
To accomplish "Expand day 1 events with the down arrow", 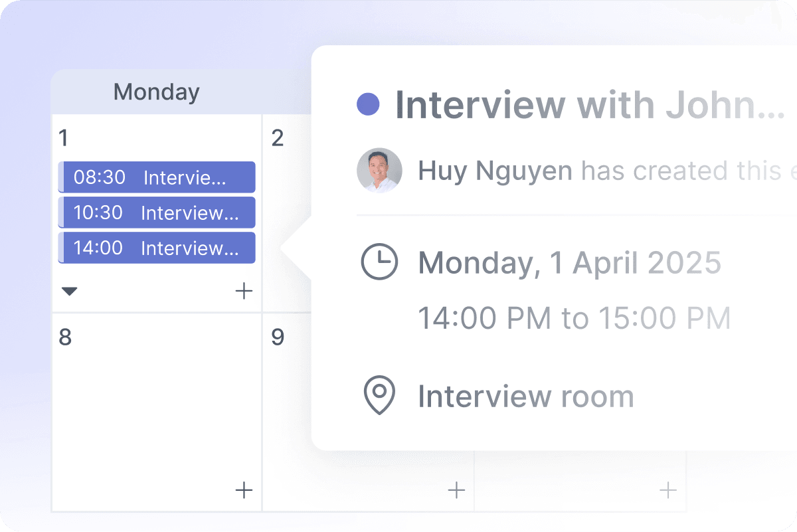I will tap(69, 291).
